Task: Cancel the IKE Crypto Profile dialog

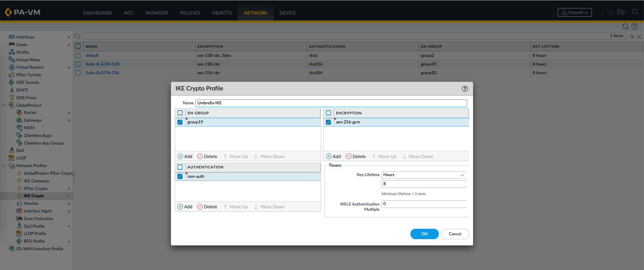Action: (x=455, y=234)
